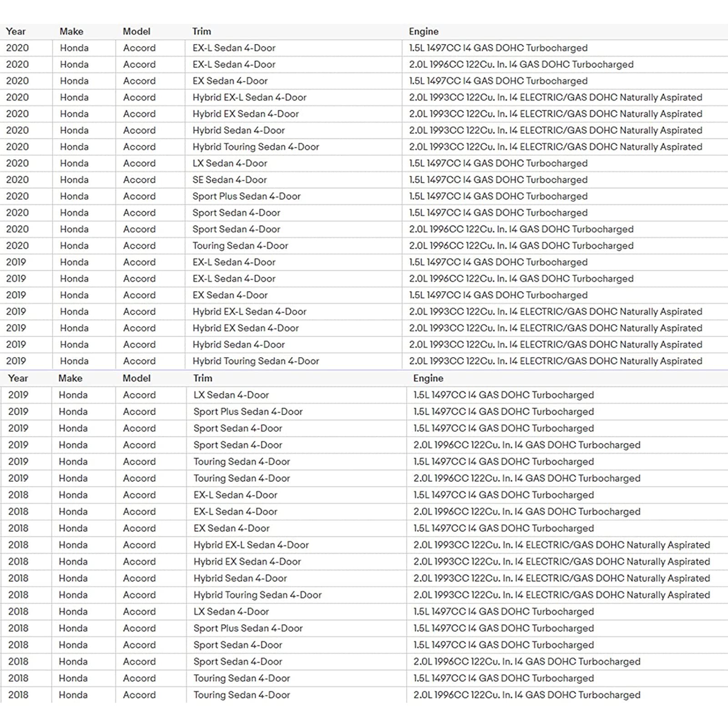The image size is (728, 728).
Task: Click the 2019 Sport Plus Sedan 4-Door trim cell
Action: [296, 412]
